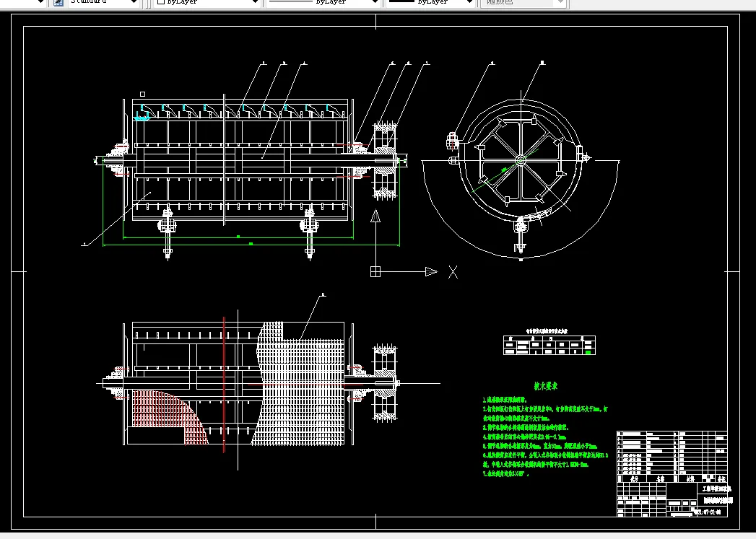Select the last green requirement line 7
This screenshot has width=756, height=539.
point(505,473)
